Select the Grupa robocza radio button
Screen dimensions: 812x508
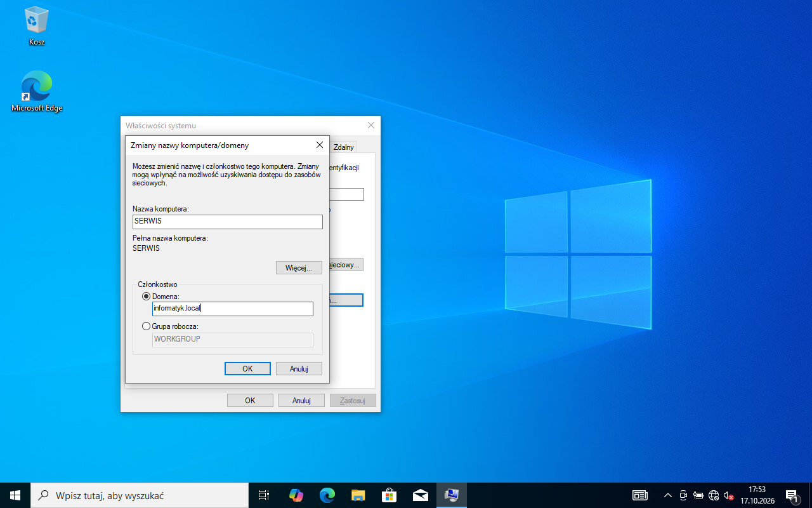(x=147, y=326)
